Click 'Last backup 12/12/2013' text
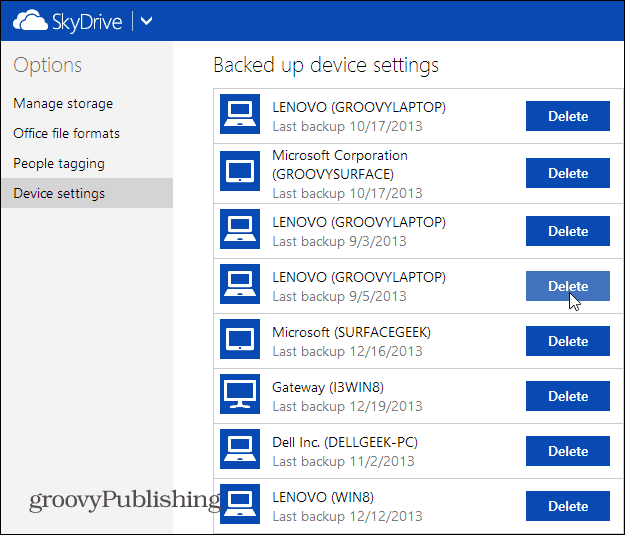 coord(347,516)
